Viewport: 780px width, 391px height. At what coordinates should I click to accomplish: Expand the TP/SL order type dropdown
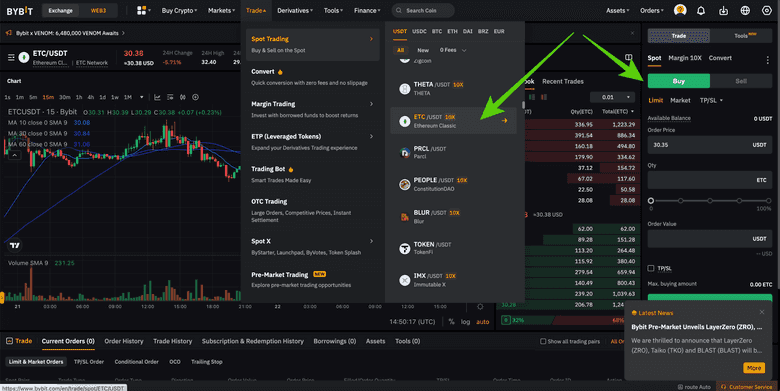click(711, 100)
